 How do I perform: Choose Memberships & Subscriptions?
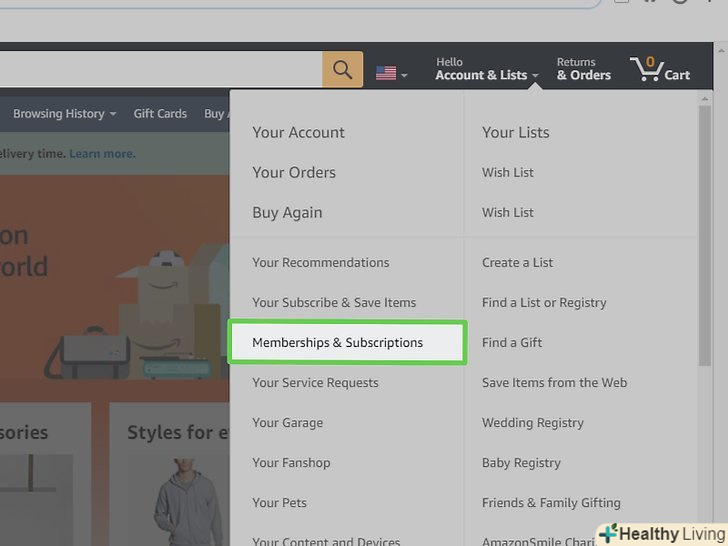(x=347, y=343)
